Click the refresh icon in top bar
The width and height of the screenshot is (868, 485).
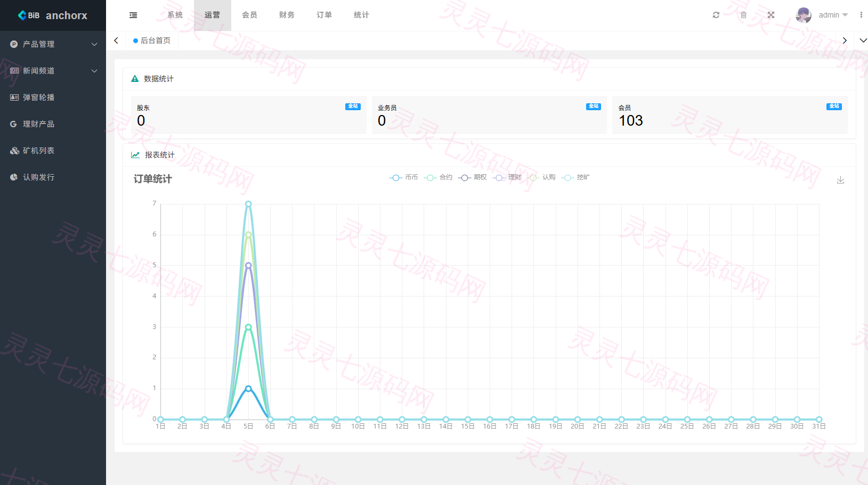[716, 15]
